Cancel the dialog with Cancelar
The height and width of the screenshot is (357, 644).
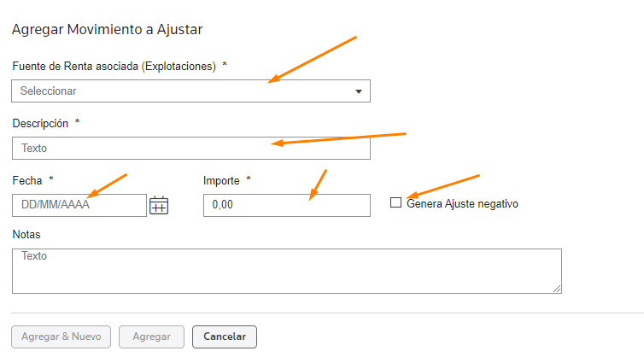tap(225, 337)
